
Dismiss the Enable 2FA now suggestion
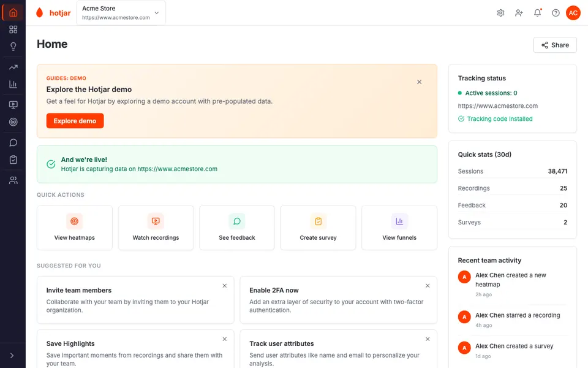428,286
